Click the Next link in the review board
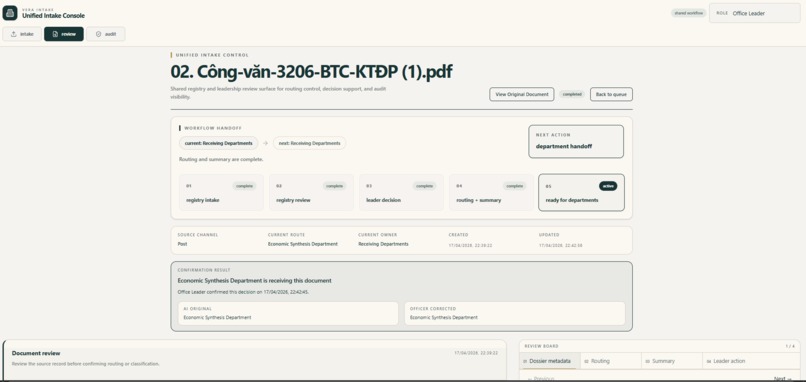The width and height of the screenshot is (806, 382). coord(782,379)
